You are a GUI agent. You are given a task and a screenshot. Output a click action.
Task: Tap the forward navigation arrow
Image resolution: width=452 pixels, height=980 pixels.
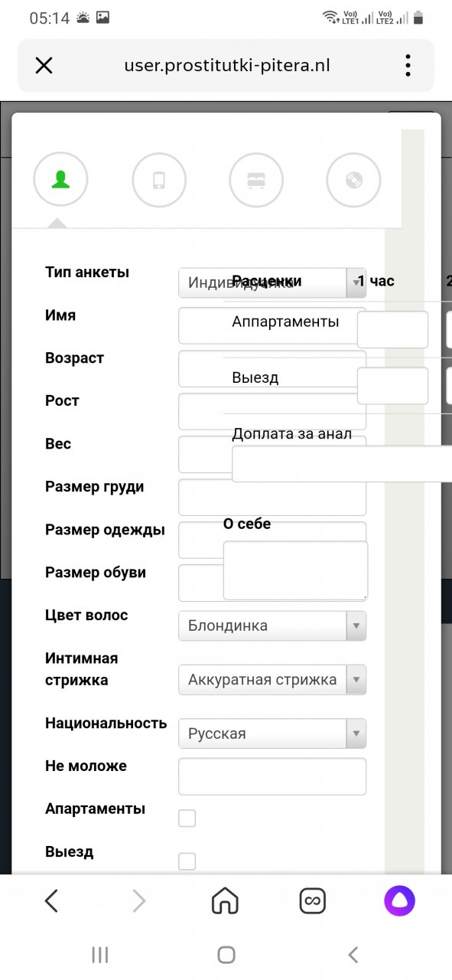[138, 901]
